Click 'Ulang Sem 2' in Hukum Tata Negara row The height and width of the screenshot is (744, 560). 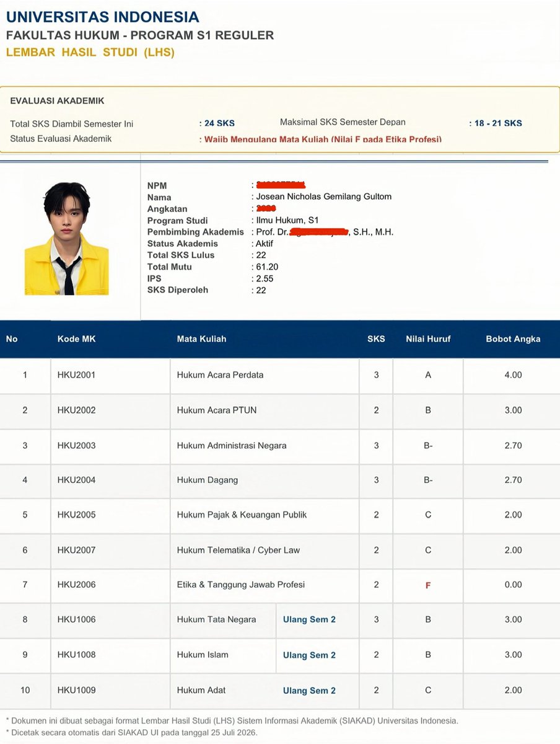[x=310, y=619]
